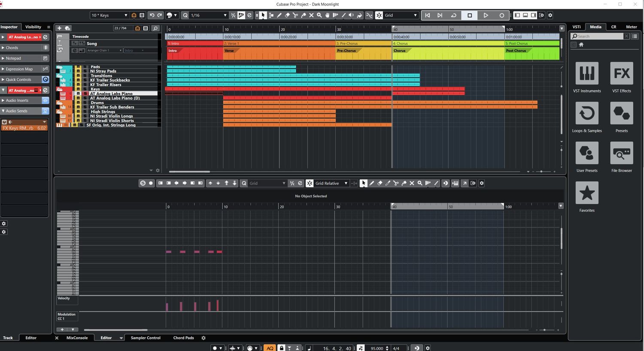The height and width of the screenshot is (351, 644).
Task: Open the '10 * Keys' track visibility dropdown
Action: [x=109, y=15]
